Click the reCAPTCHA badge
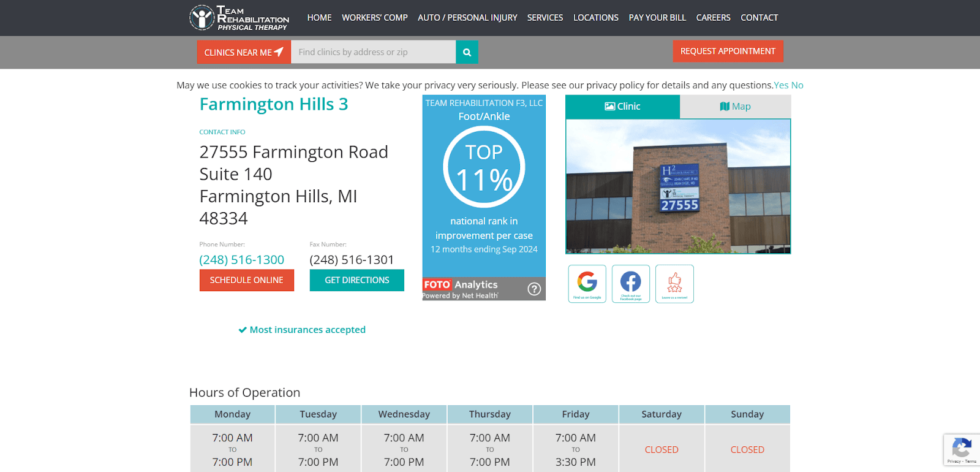 click(962, 449)
